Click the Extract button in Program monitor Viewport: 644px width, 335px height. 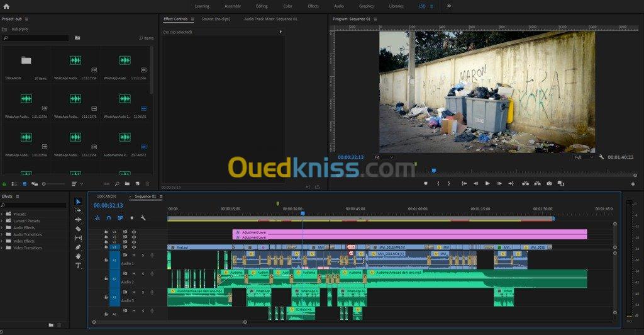[537, 183]
